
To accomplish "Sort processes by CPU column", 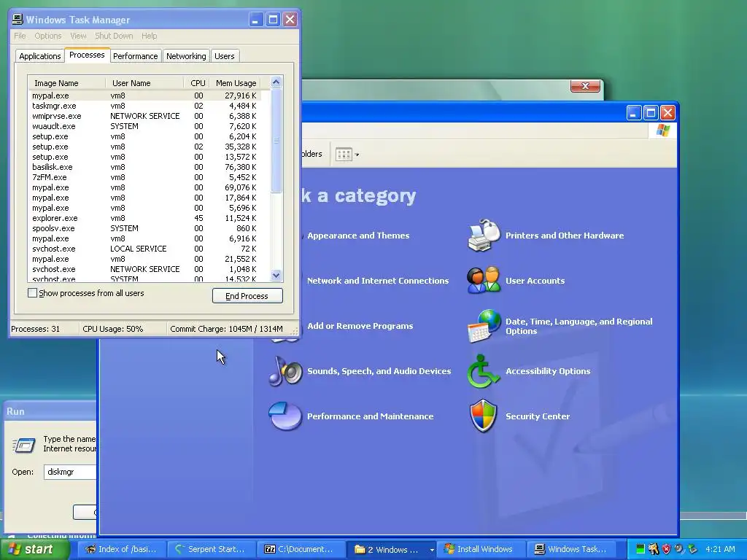I will coord(197,83).
